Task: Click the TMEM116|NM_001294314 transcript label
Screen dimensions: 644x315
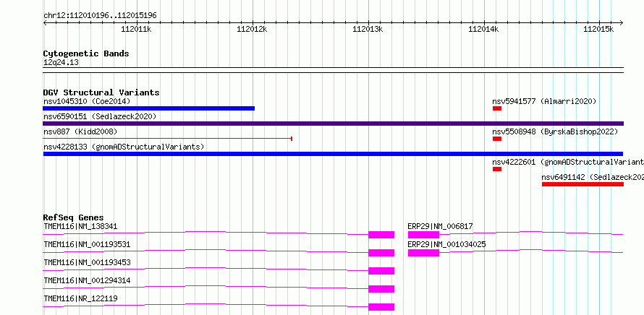Action: (x=87, y=280)
